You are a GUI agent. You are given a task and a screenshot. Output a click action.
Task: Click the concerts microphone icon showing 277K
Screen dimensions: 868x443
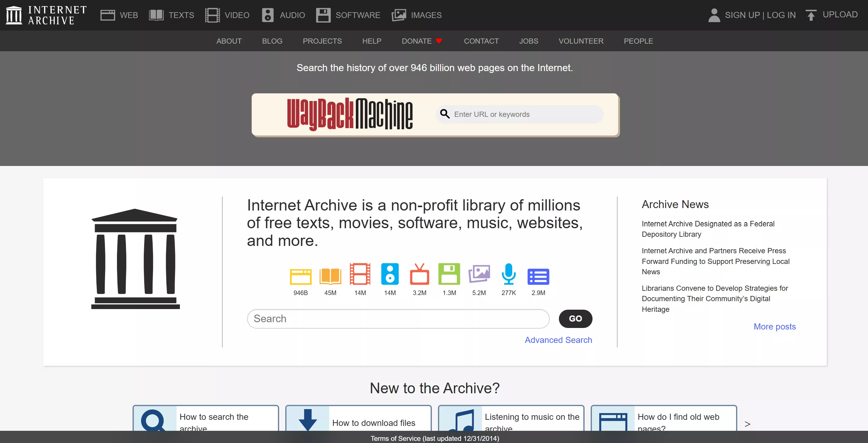point(509,274)
